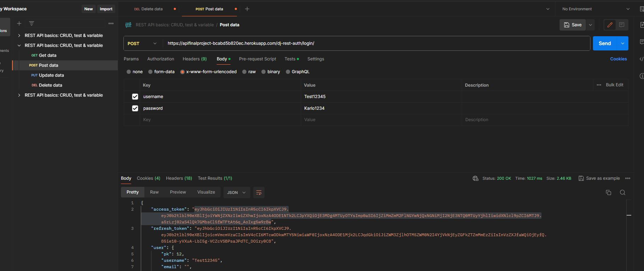The width and height of the screenshot is (644, 271).
Task: Click the network globe icon near Status
Action: coord(475,178)
